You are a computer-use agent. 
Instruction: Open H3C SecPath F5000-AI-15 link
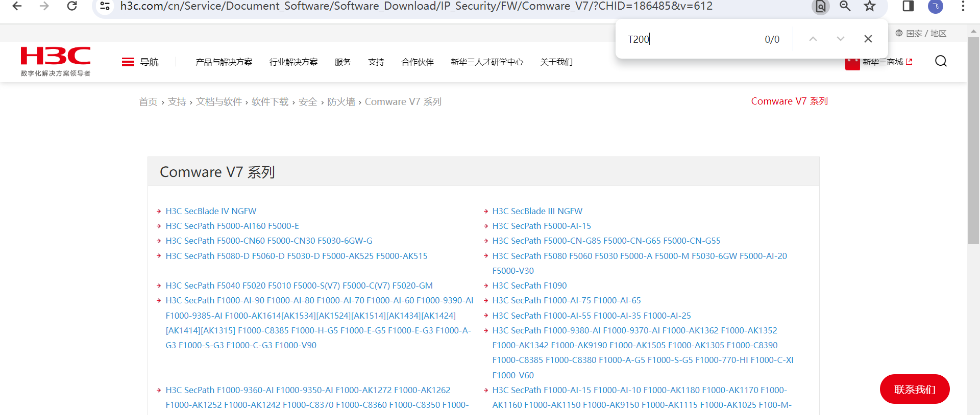point(542,226)
